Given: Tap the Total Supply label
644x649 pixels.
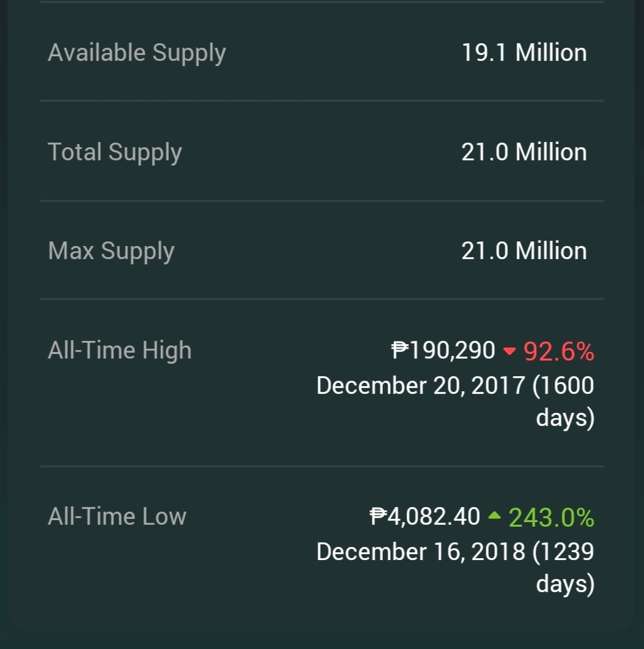Looking at the screenshot, I should click(x=115, y=152).
